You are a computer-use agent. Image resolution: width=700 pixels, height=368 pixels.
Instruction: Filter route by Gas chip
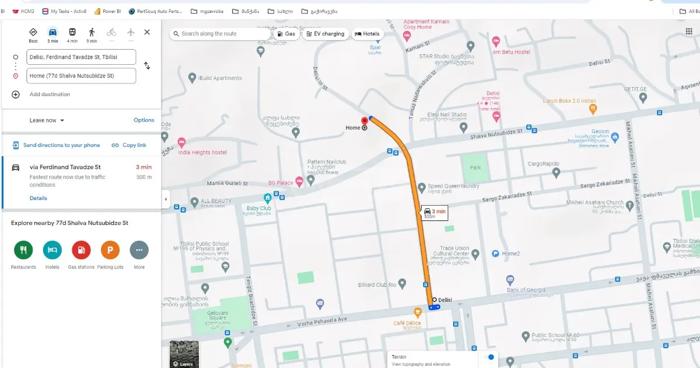coord(286,33)
